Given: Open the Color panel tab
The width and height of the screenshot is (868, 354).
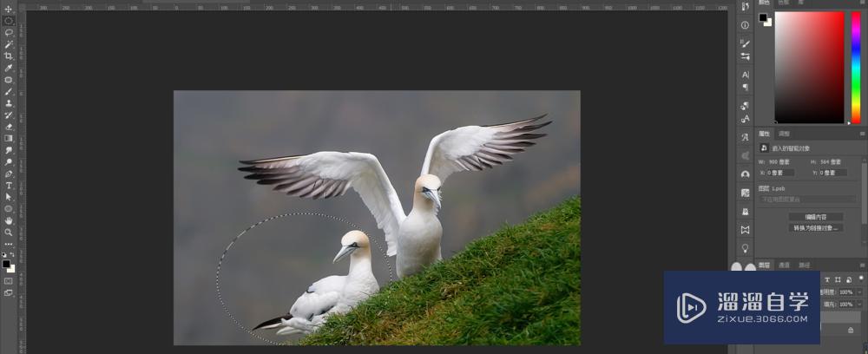Looking at the screenshot, I should coord(764,3).
